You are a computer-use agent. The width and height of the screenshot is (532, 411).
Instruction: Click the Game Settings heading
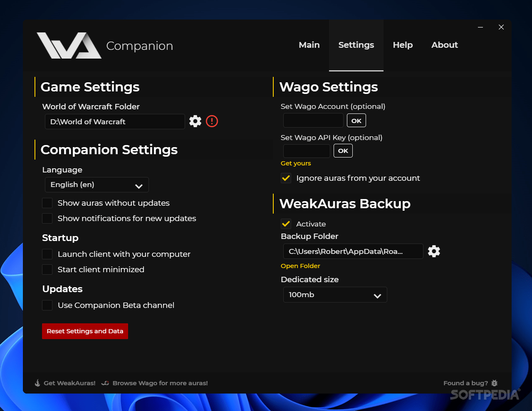coord(90,87)
